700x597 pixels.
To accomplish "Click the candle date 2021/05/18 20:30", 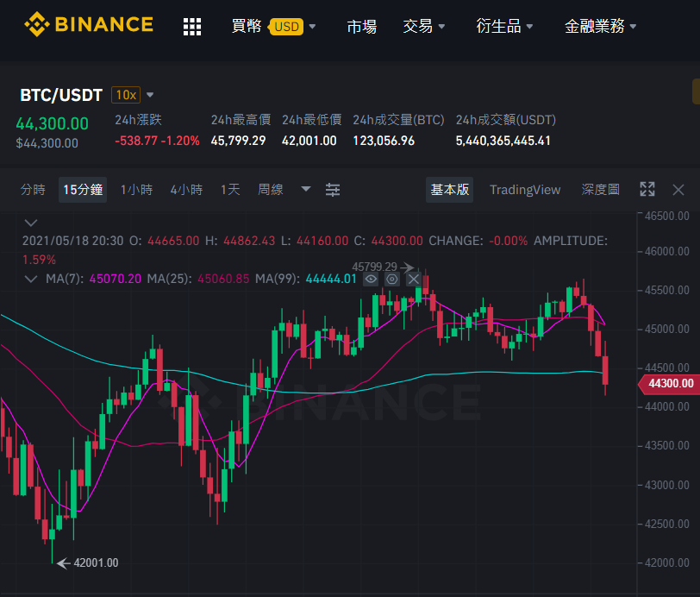I will pyautogui.click(x=72, y=241).
